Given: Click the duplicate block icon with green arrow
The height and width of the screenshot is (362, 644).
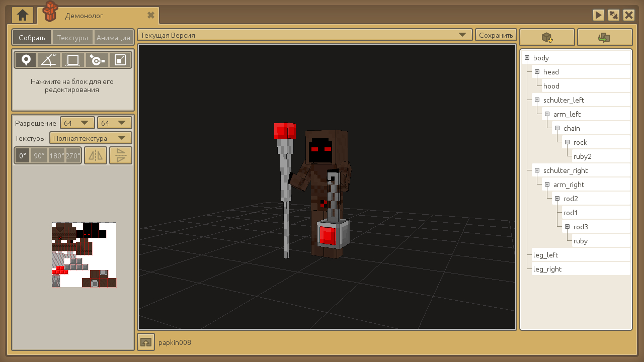Looking at the screenshot, I should click(604, 38).
